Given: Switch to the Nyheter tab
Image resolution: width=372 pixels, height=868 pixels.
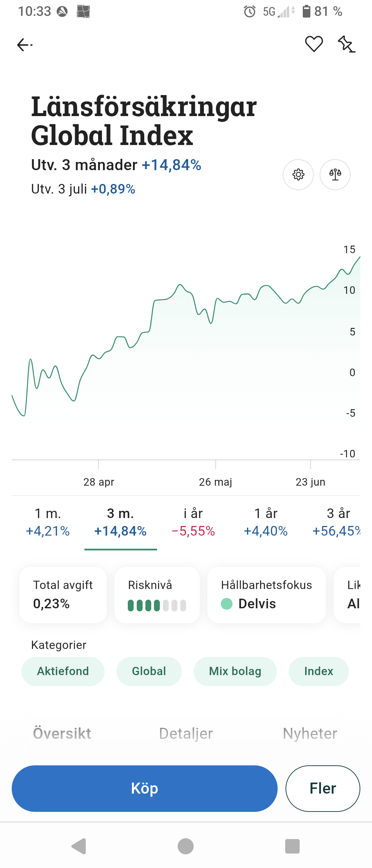Looking at the screenshot, I should coord(310,734).
